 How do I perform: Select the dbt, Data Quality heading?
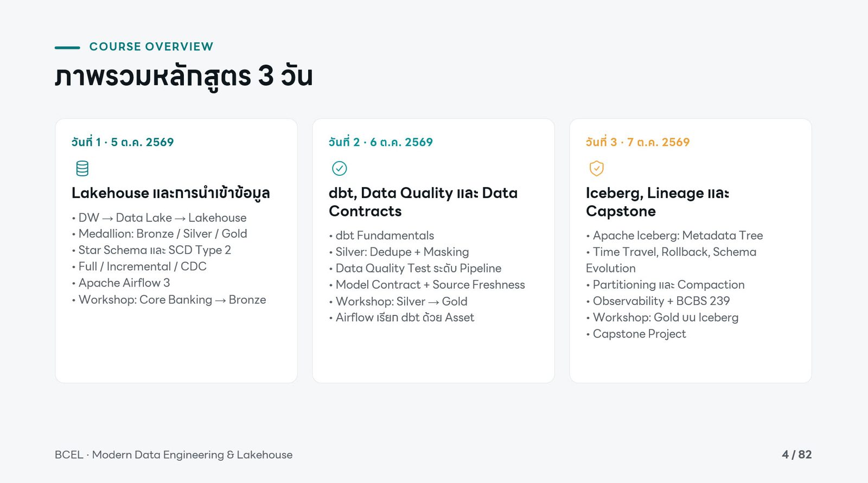423,202
